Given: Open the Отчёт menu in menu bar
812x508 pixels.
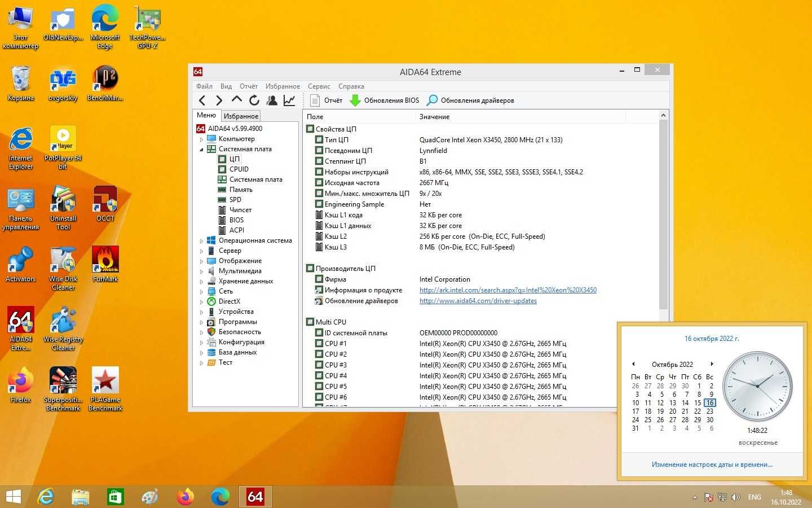Looking at the screenshot, I should (x=249, y=86).
